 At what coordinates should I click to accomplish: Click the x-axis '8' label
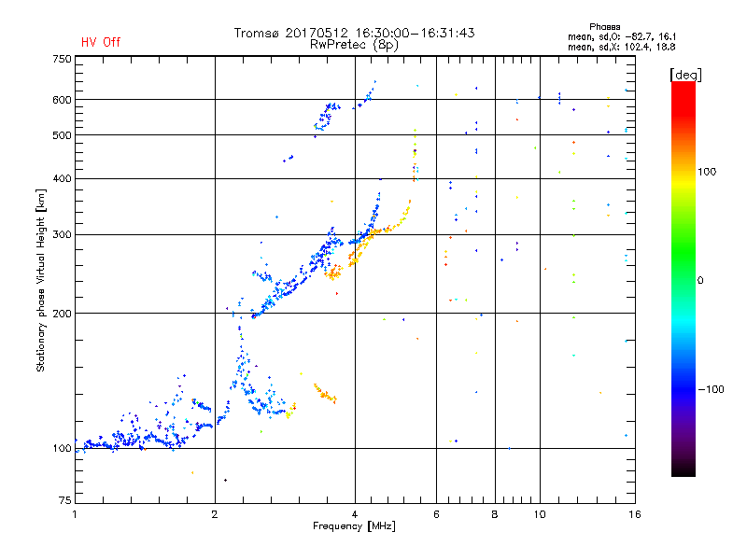click(495, 514)
